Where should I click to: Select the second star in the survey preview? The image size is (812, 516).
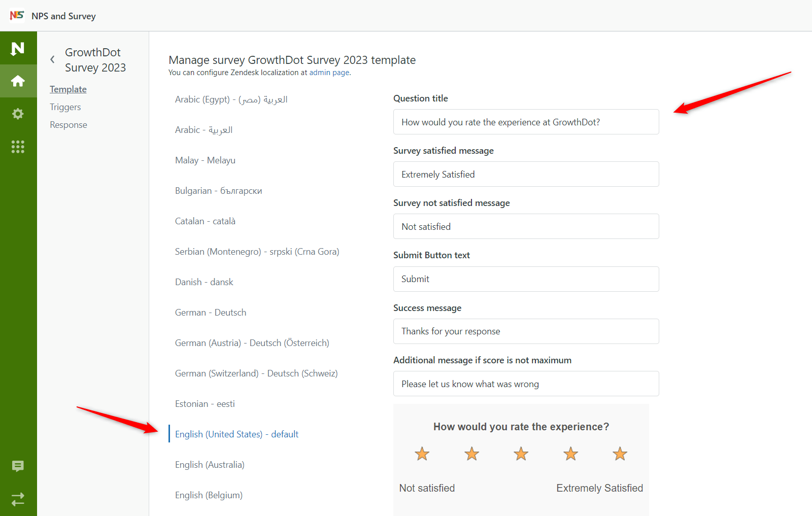[x=472, y=454]
